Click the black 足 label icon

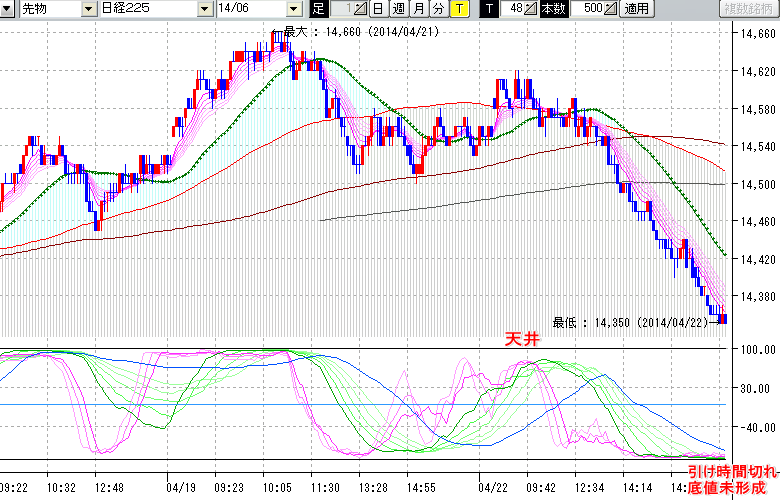319,9
